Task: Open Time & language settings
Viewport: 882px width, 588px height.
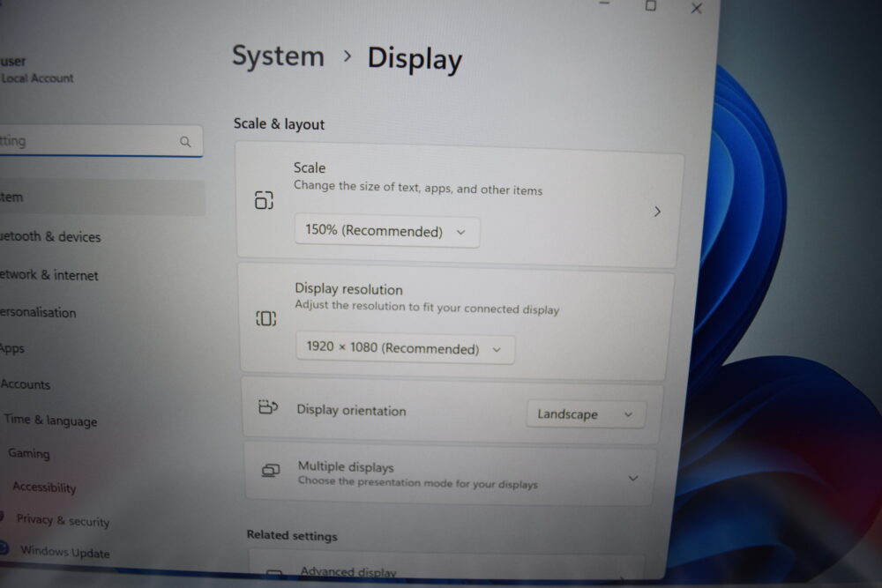Action: click(50, 421)
